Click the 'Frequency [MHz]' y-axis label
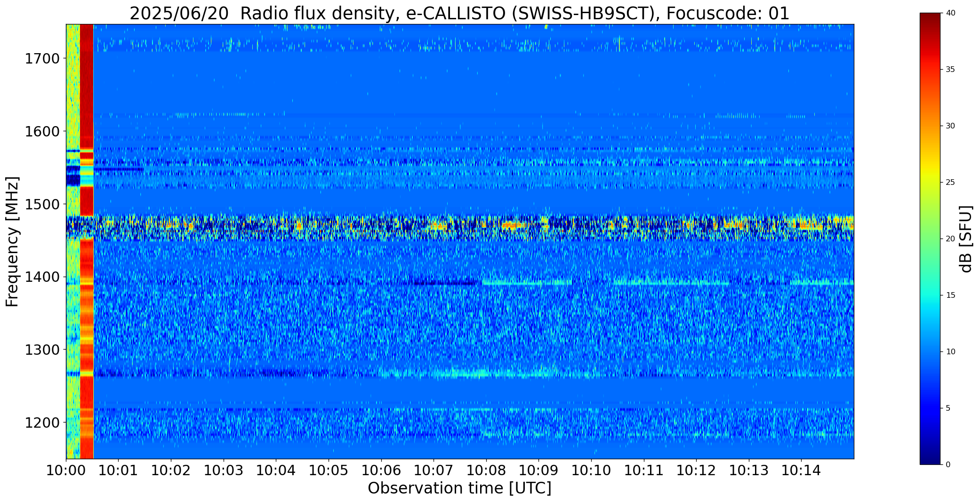The height and width of the screenshot is (502, 980). click(x=12, y=241)
